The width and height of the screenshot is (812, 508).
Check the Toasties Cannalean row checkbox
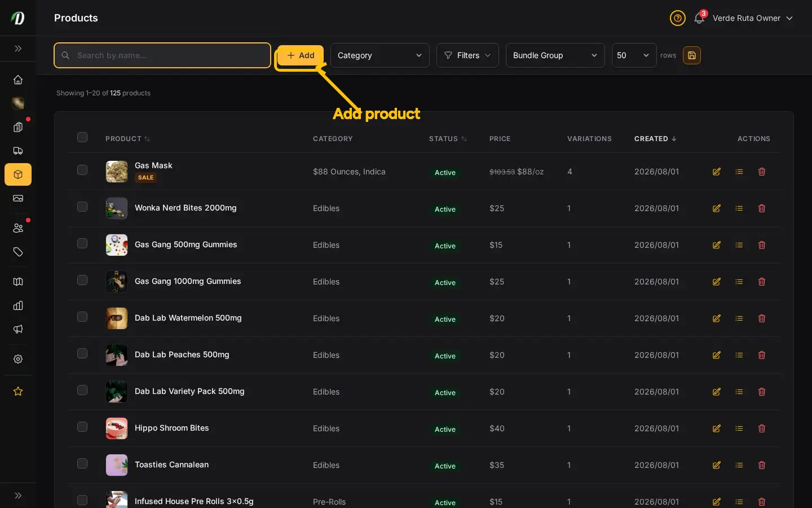tap(82, 463)
